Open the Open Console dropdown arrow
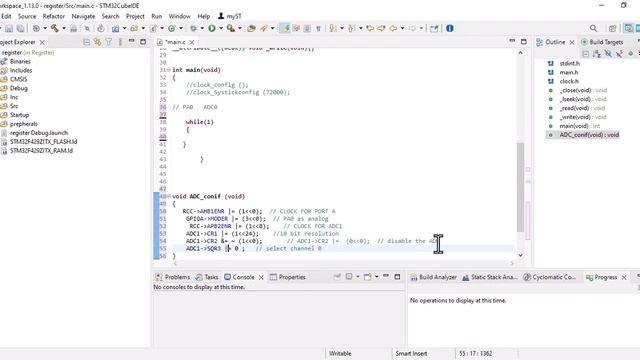The image size is (640, 360). pyautogui.click(x=376, y=277)
